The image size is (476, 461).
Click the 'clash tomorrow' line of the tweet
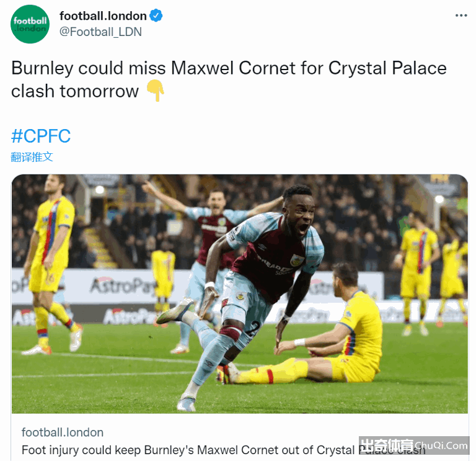[74, 91]
